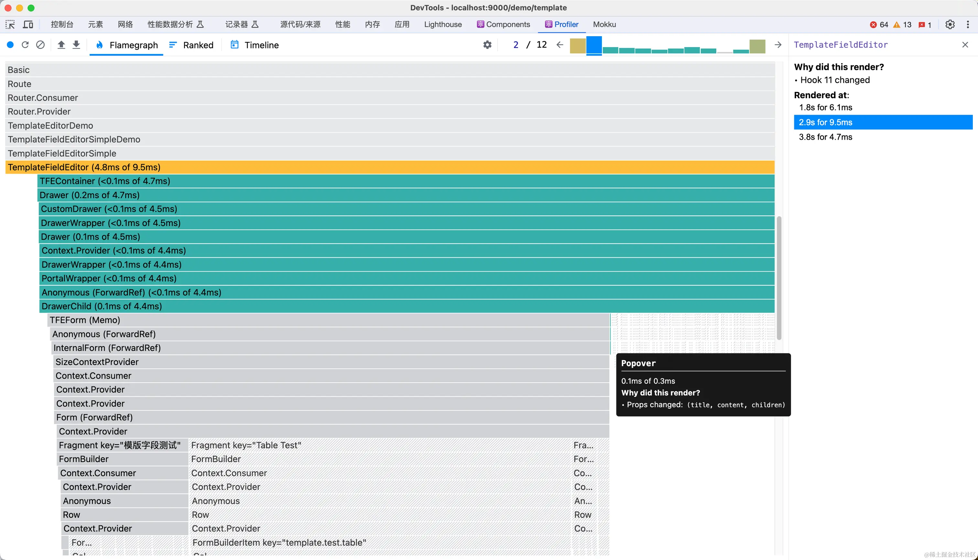
Task: Open the 性能数据分析 tab
Action: 175,25
